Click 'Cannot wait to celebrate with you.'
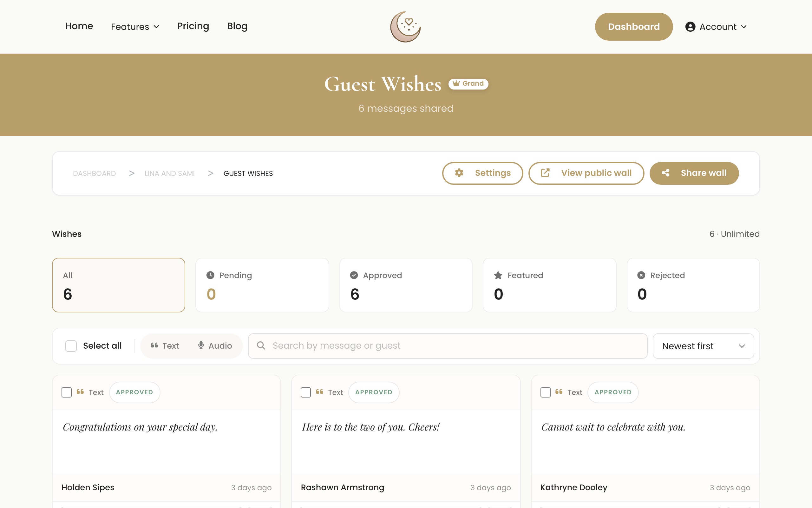 pos(613,427)
